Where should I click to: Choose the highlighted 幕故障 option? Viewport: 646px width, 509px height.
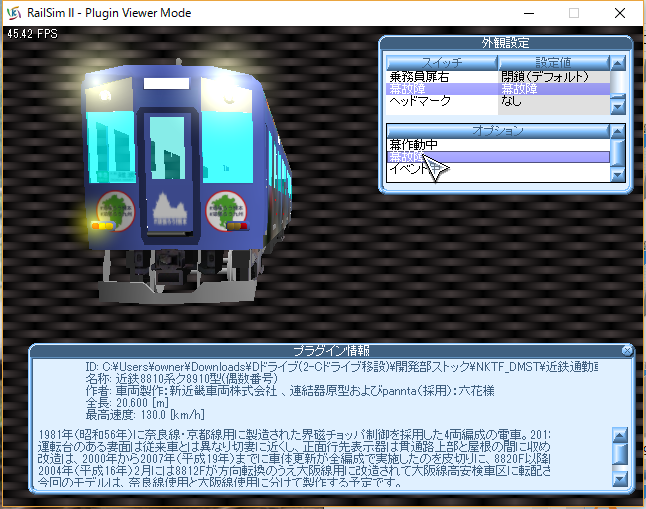click(498, 157)
